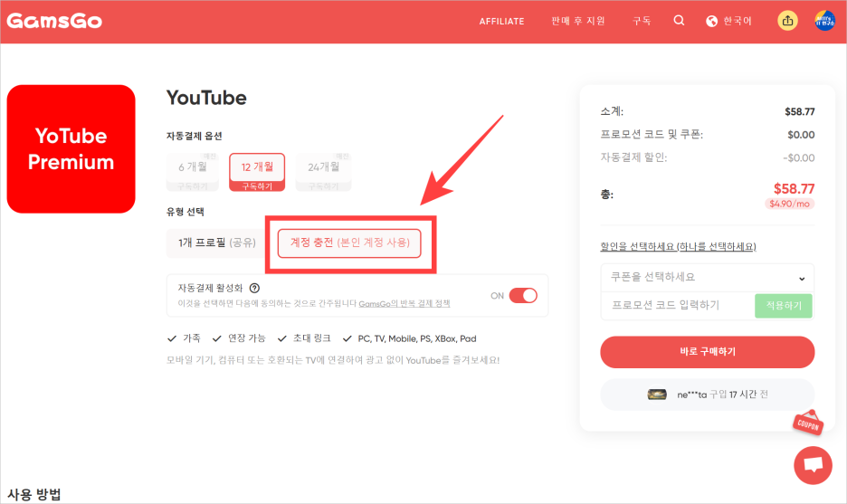Click the YouTube product title
This screenshot has width=847, height=504.
206,98
